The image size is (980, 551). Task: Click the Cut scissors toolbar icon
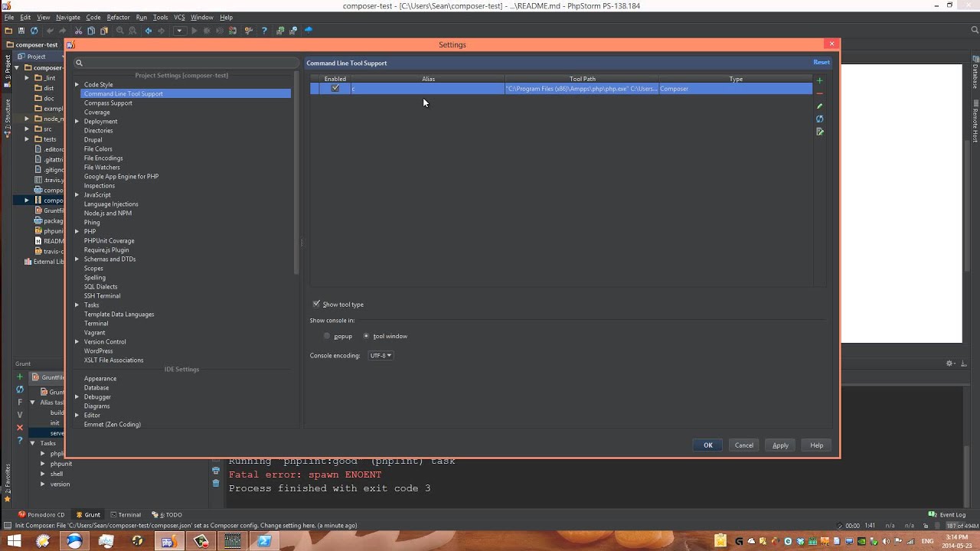[x=78, y=31]
